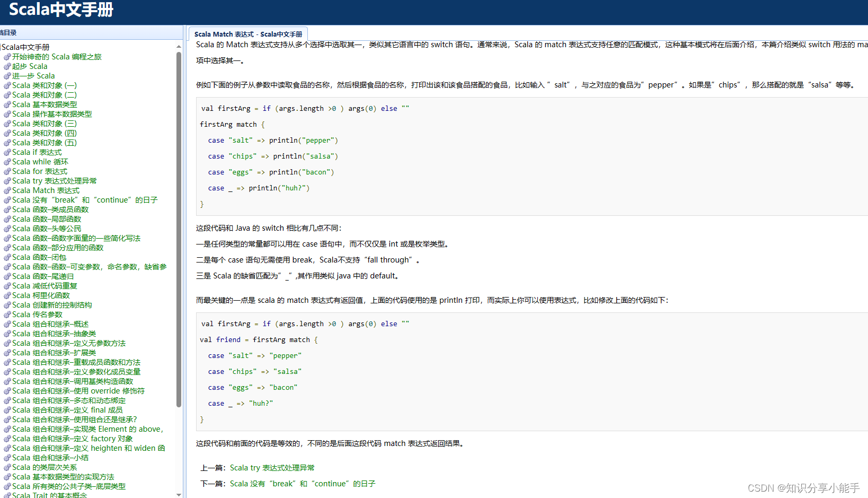Click the icon beside Scala 基本数据类型
This screenshot has width=868, height=498.
(7, 104)
